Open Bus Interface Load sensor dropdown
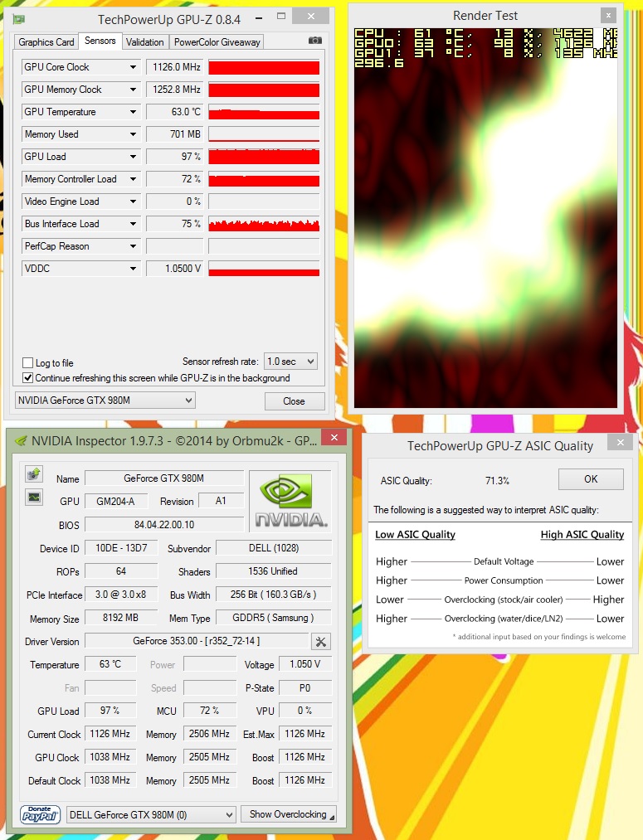Screen dimensions: 643x840 pyautogui.click(x=133, y=224)
